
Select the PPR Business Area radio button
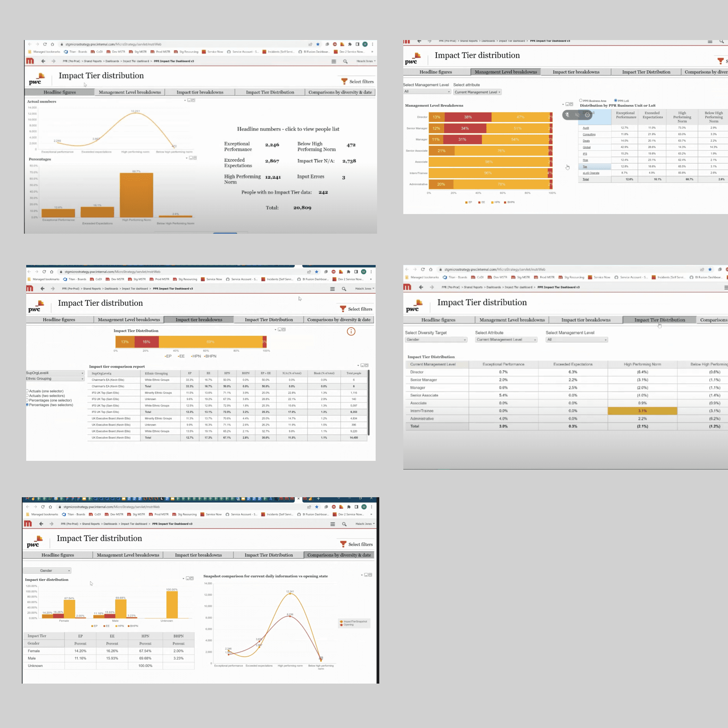pos(581,100)
